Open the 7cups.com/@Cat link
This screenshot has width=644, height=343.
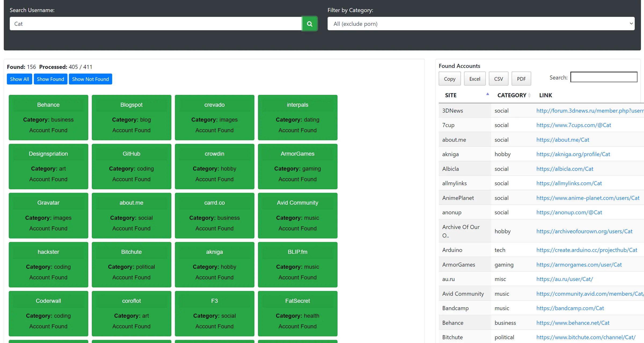click(574, 125)
